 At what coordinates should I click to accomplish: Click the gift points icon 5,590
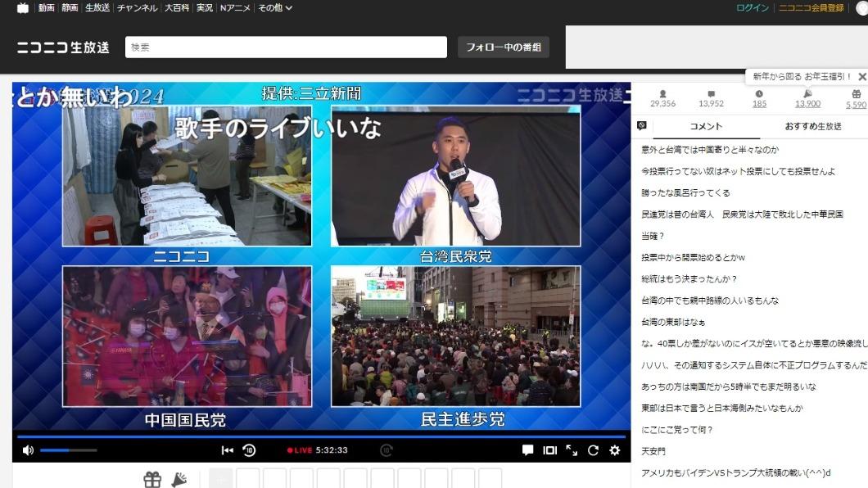click(x=857, y=94)
